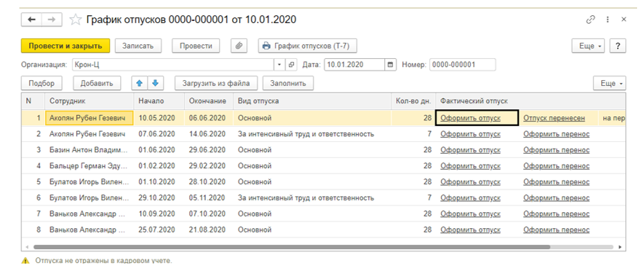Click the Номер input field
The width and height of the screenshot is (644, 267).
coord(462,64)
